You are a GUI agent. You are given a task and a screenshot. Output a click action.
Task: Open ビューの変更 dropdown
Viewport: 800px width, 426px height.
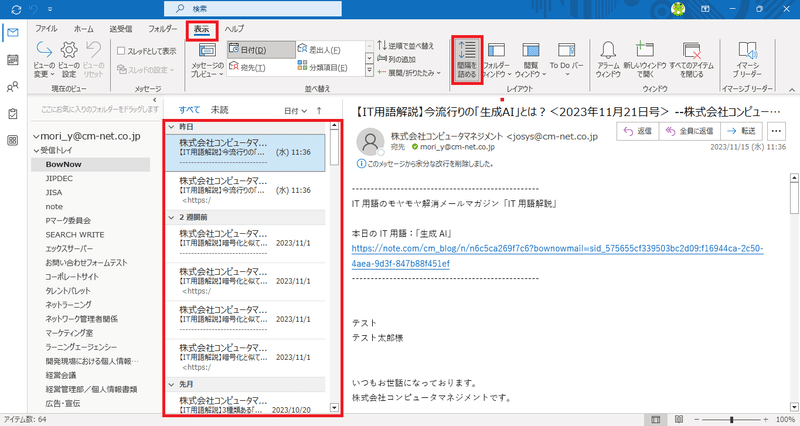(x=44, y=59)
